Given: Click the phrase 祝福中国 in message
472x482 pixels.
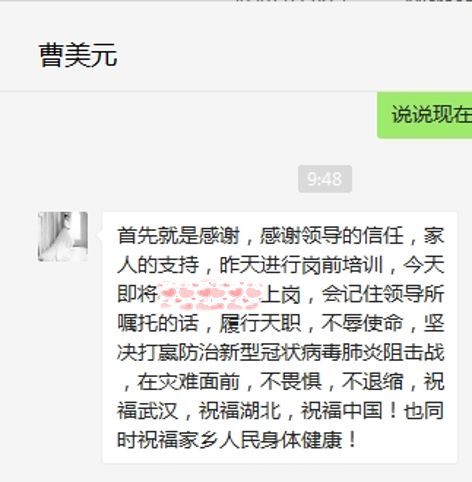Looking at the screenshot, I should [x=342, y=411].
